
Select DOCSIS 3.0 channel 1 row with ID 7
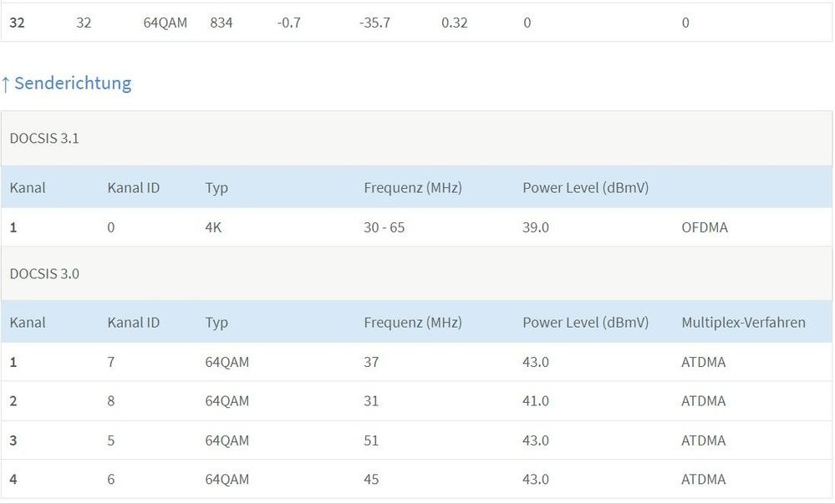416,362
